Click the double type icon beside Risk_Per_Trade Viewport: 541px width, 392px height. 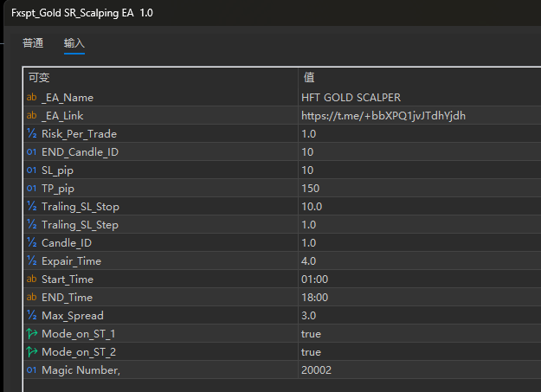(x=32, y=134)
